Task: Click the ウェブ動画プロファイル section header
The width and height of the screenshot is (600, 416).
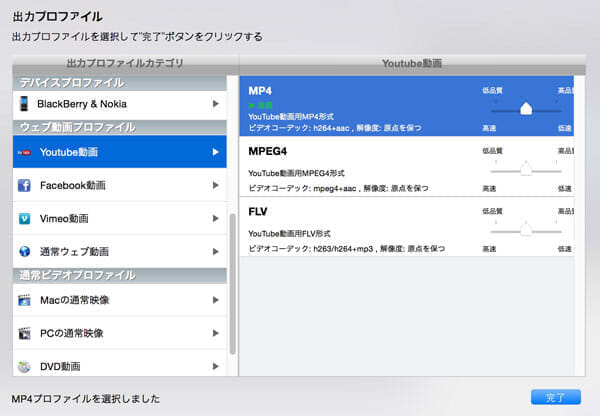Action: pos(120,127)
